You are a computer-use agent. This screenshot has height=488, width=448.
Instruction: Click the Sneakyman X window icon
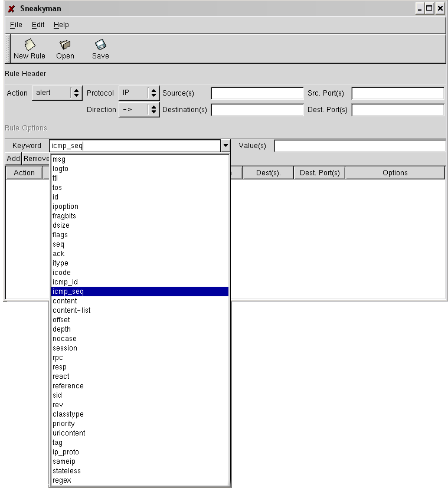tap(11, 9)
